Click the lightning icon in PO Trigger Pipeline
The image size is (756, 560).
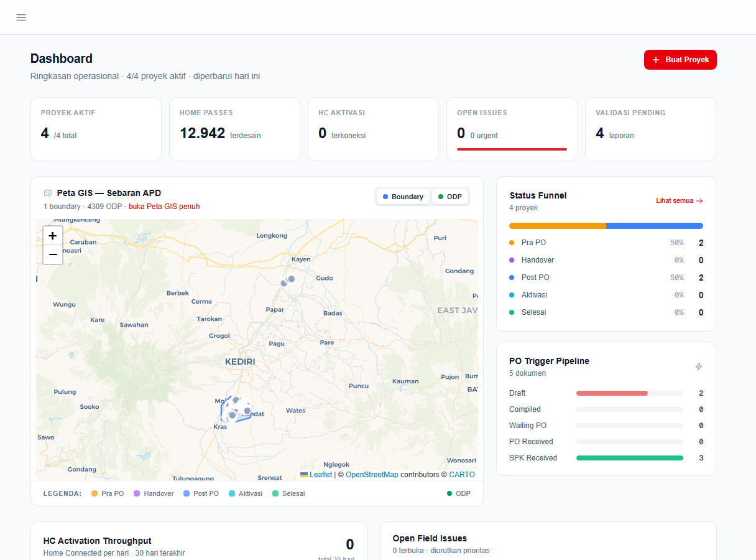(699, 366)
